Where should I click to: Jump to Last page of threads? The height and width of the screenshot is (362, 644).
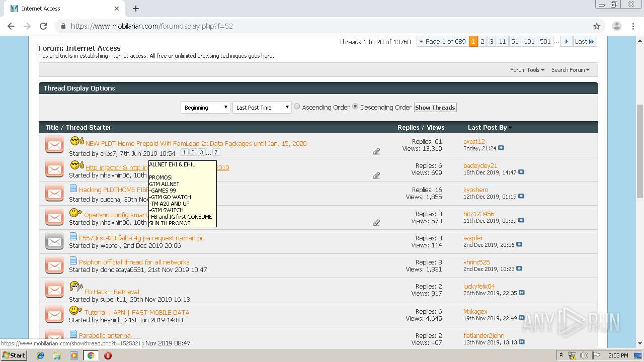(585, 42)
